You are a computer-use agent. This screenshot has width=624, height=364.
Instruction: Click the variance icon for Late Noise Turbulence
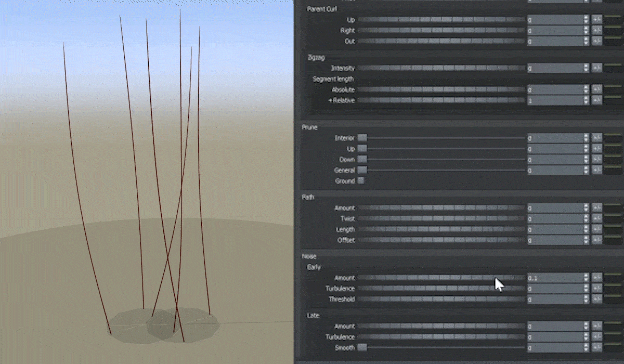597,337
